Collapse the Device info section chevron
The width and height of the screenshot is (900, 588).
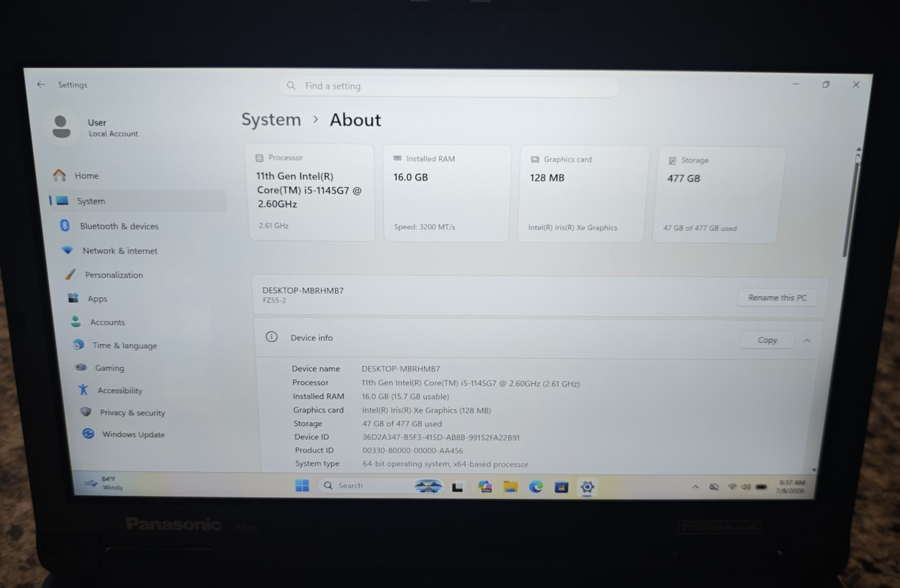tap(807, 340)
